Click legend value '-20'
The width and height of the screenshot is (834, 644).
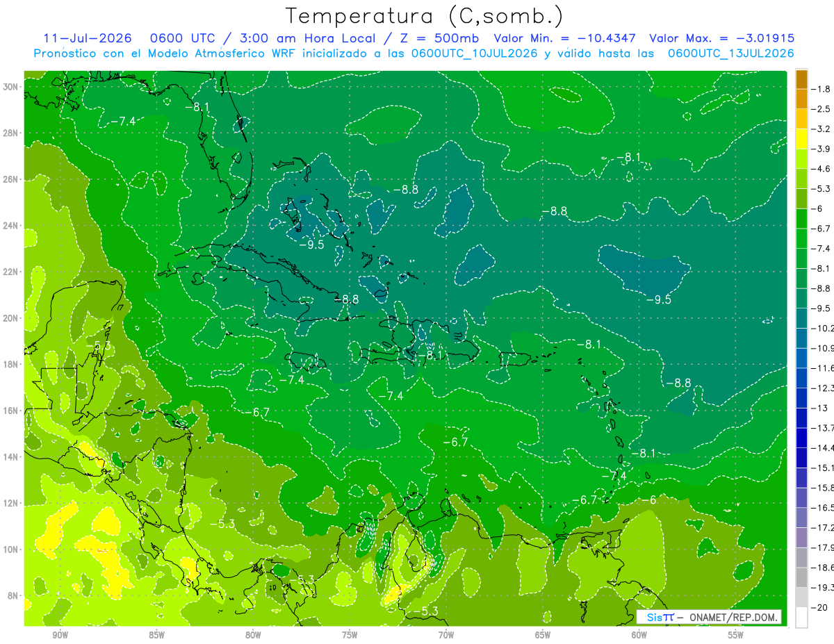tap(819, 607)
